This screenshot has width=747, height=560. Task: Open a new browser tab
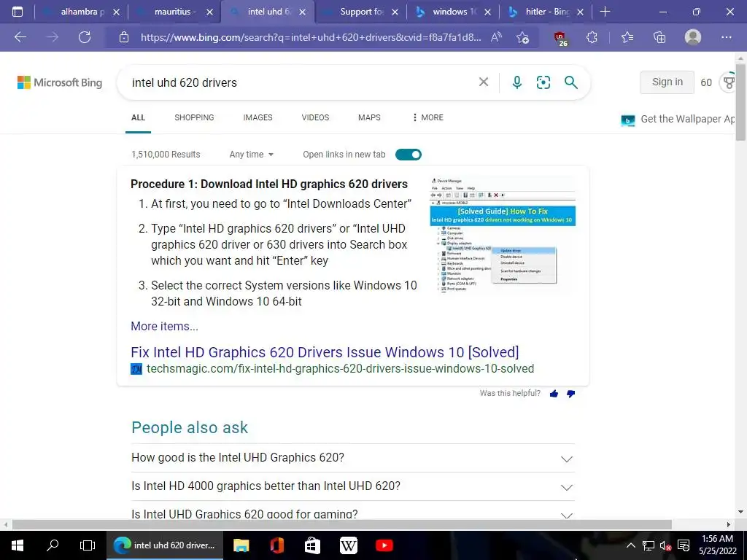coord(605,12)
